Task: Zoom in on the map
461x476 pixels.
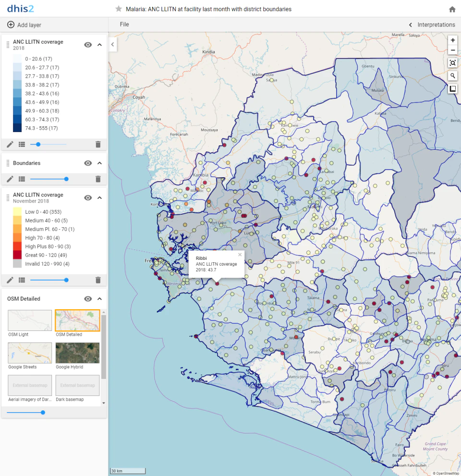Action: (453, 40)
